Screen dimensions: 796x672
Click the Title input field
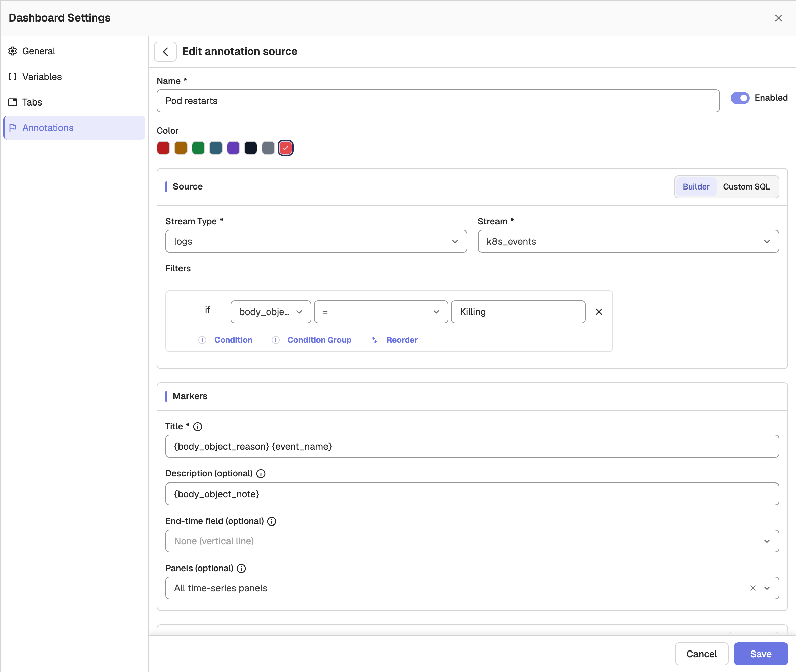pos(472,446)
